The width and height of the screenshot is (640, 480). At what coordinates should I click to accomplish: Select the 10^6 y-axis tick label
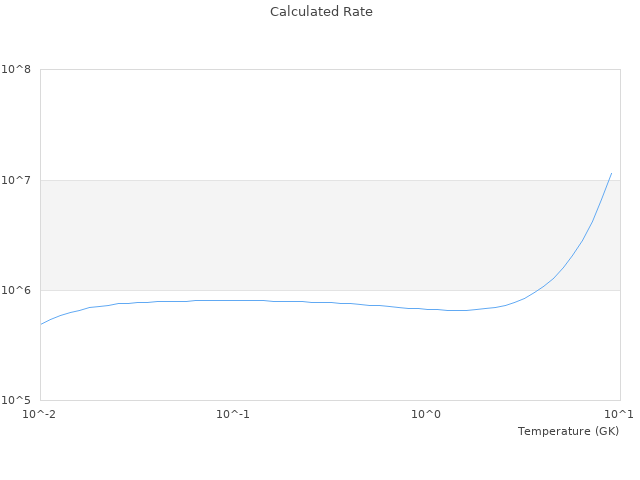16,290
